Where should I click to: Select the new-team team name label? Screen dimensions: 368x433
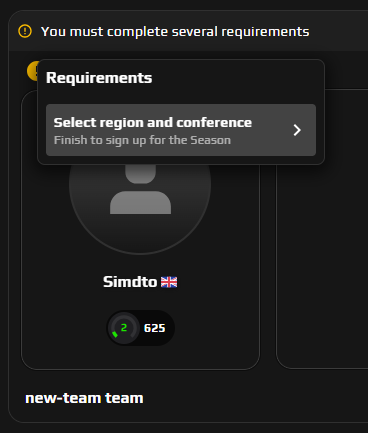(84, 398)
